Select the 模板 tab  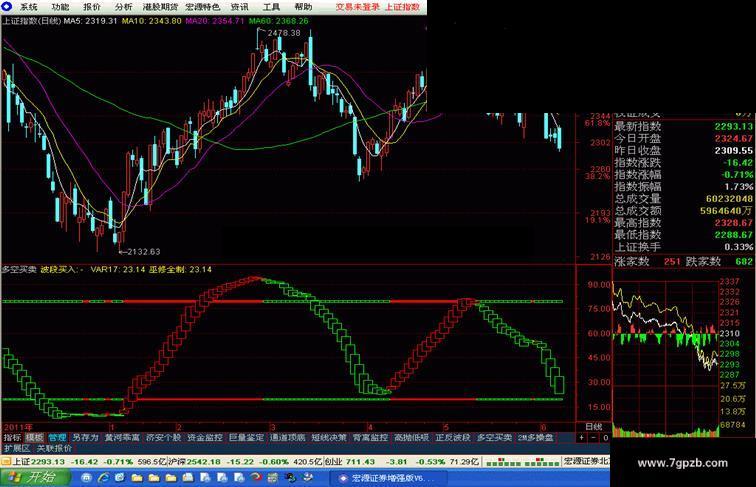(35, 437)
